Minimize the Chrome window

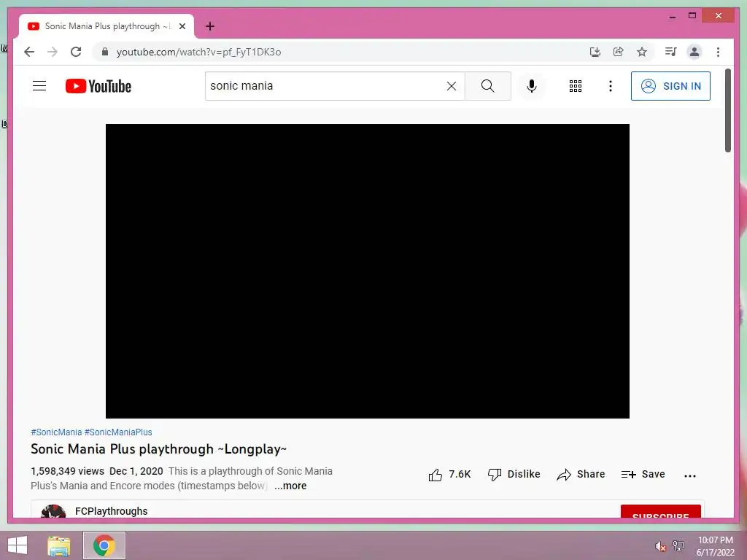click(x=673, y=16)
